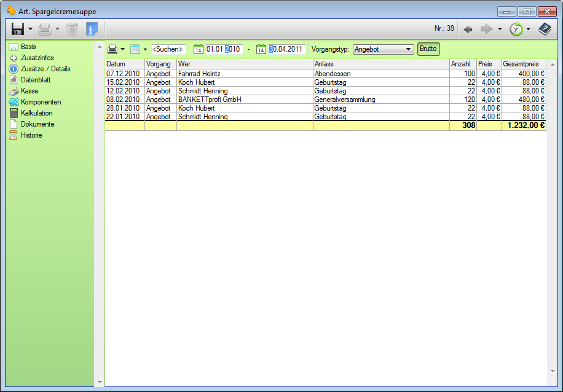Go to Zusätze / Details in the sidebar
Image resolution: width=563 pixels, height=392 pixels.
(45, 69)
